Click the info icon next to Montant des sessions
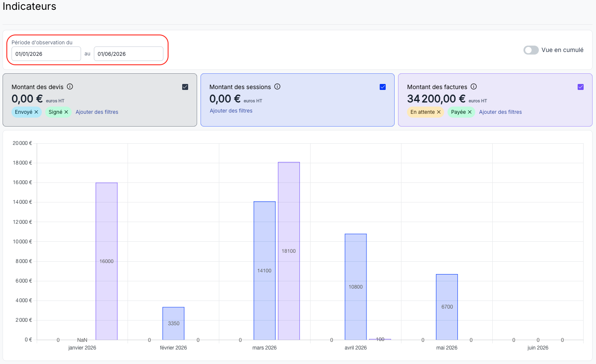Screen dimensions: 596x364 [277, 87]
